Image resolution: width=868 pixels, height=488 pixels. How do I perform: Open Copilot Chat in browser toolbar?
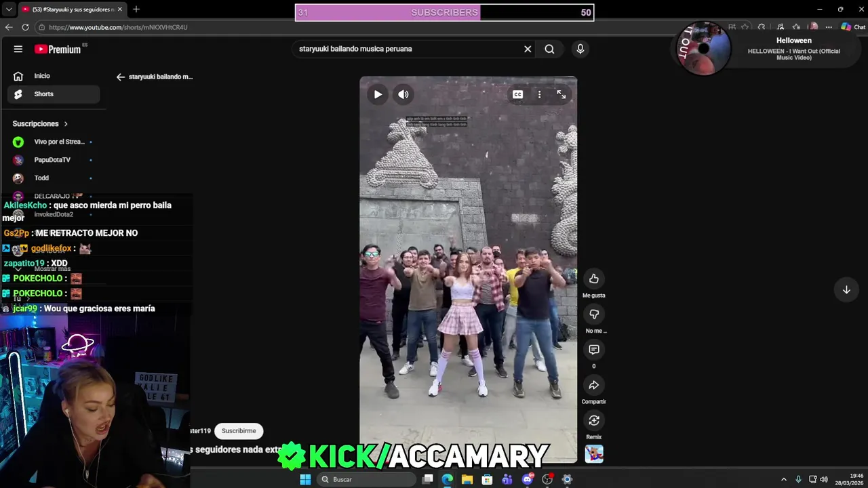(853, 27)
